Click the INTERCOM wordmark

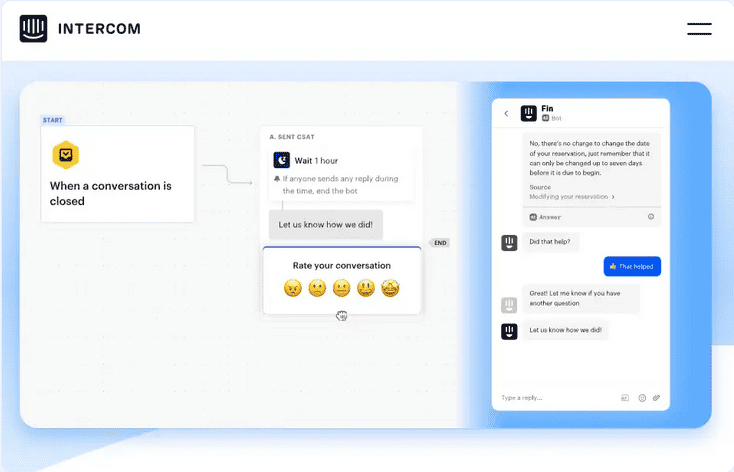pos(99,29)
